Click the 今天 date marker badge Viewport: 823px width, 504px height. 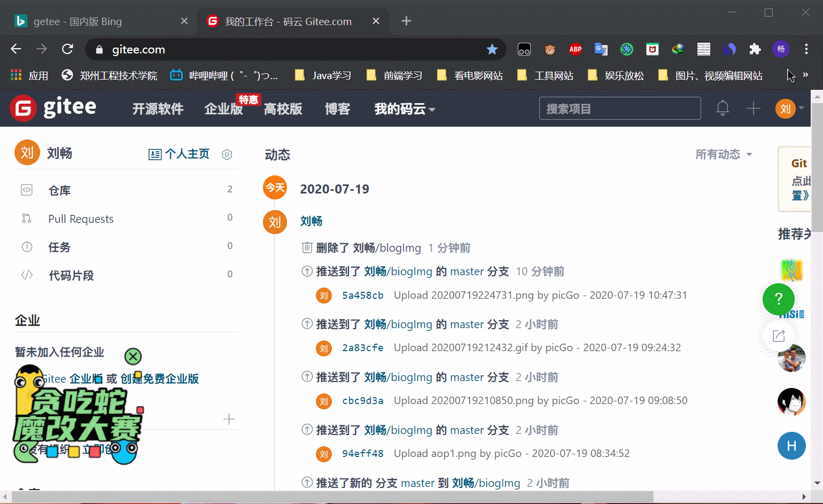coord(275,188)
